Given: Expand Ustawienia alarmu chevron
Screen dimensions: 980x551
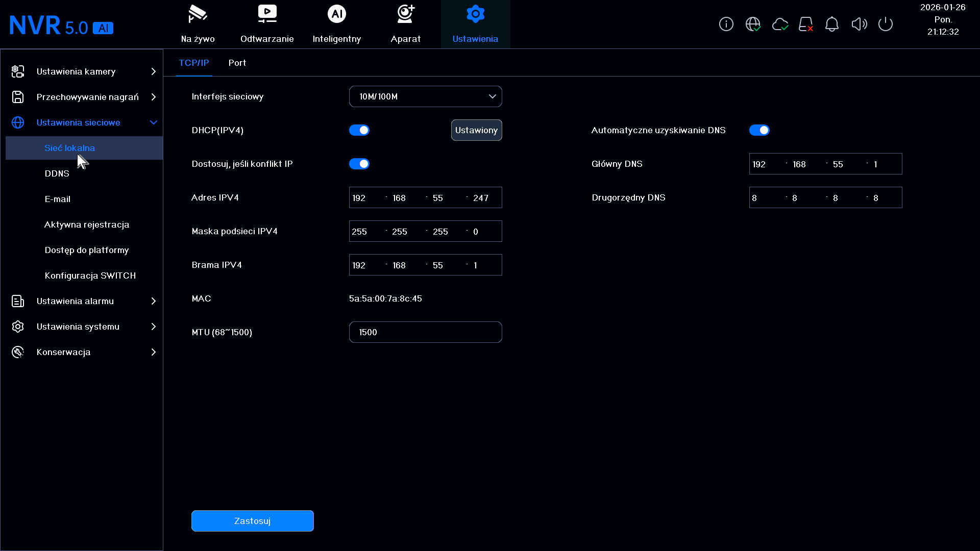Looking at the screenshot, I should 153,301.
